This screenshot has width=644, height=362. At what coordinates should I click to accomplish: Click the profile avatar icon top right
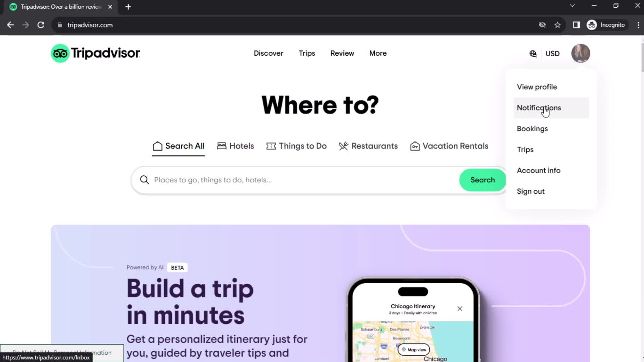point(581,54)
